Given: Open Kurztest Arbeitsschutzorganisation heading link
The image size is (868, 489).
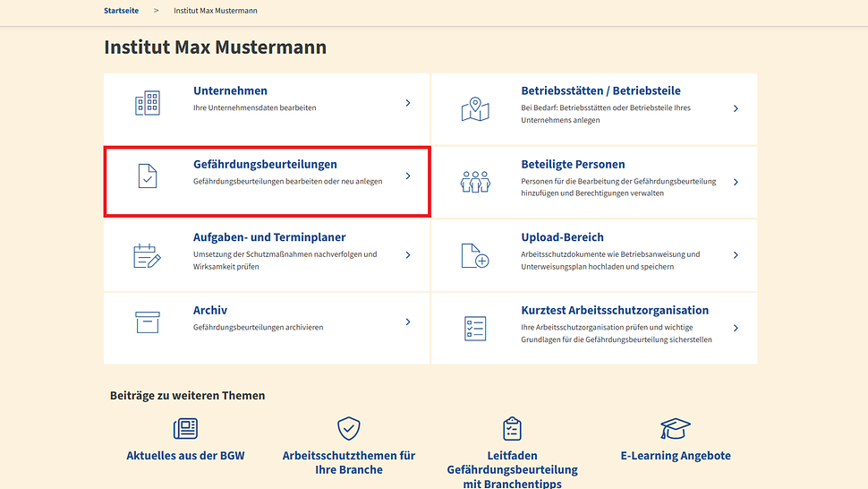Looking at the screenshot, I should click(x=615, y=310).
